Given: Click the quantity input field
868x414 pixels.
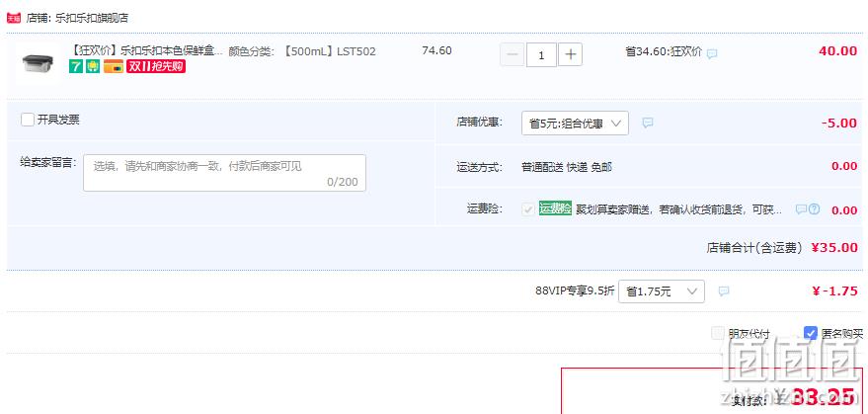Looking at the screenshot, I should (x=541, y=55).
